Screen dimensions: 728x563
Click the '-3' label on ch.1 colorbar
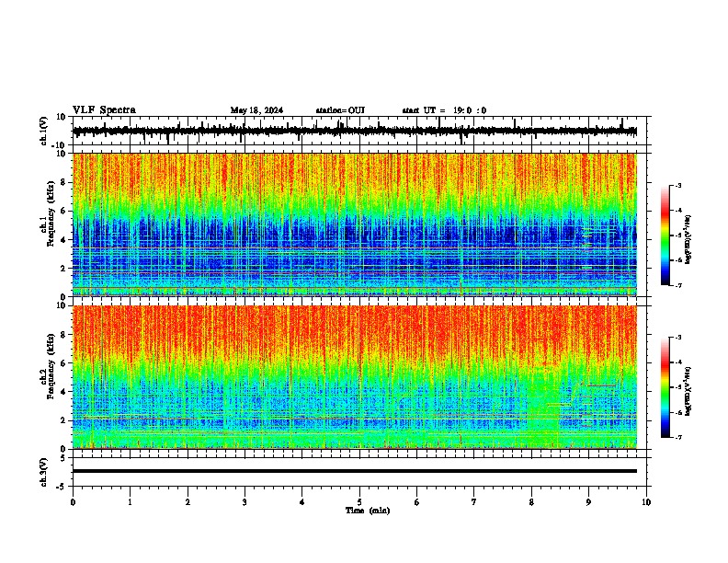click(x=677, y=185)
